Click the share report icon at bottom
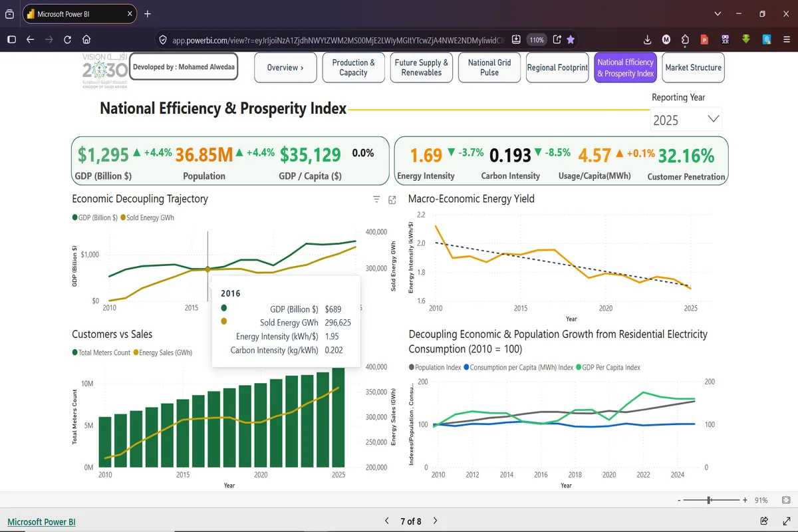 click(x=764, y=521)
